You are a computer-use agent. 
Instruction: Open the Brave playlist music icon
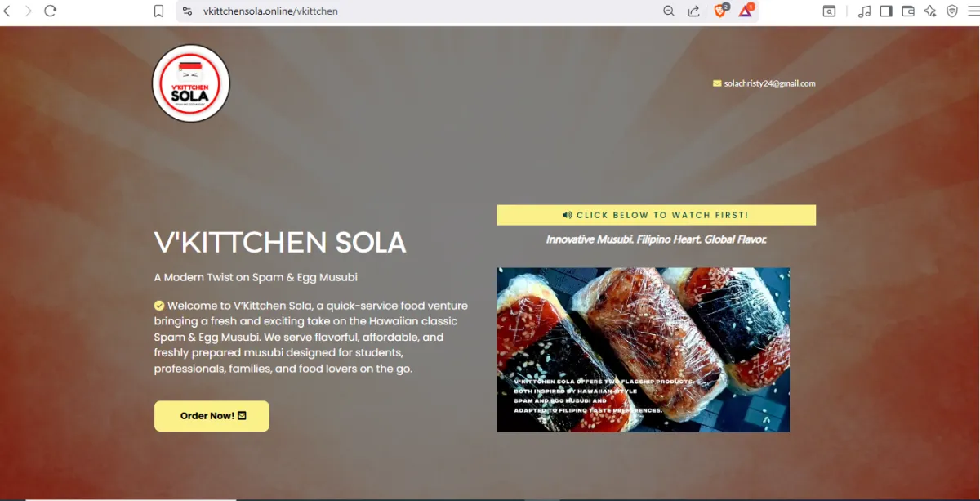(865, 11)
